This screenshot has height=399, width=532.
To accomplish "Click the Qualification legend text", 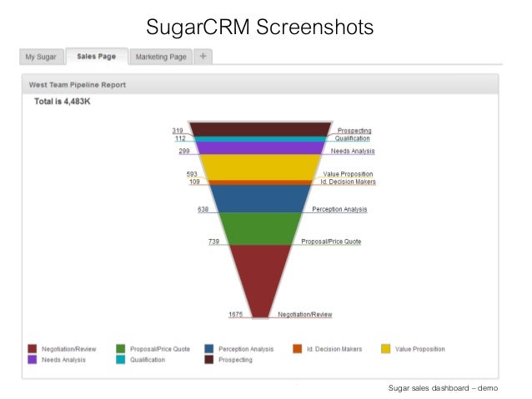I will coord(148,360).
